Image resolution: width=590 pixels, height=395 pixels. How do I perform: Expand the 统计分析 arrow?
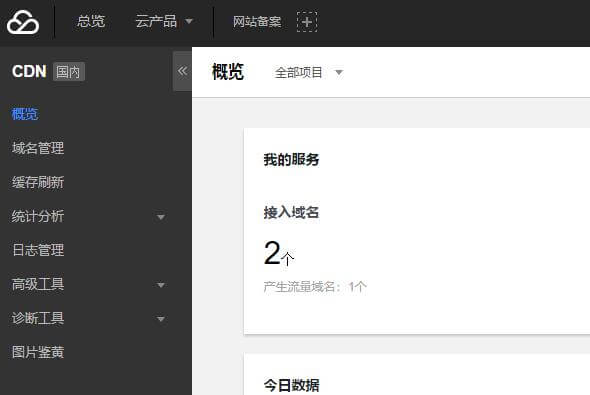[161, 217]
